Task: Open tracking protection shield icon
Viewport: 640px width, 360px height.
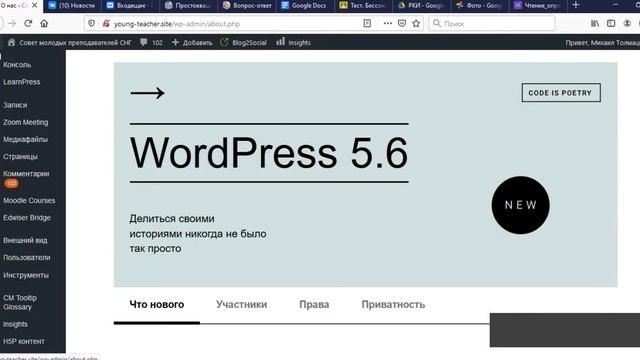Action: pyautogui.click(x=91, y=24)
